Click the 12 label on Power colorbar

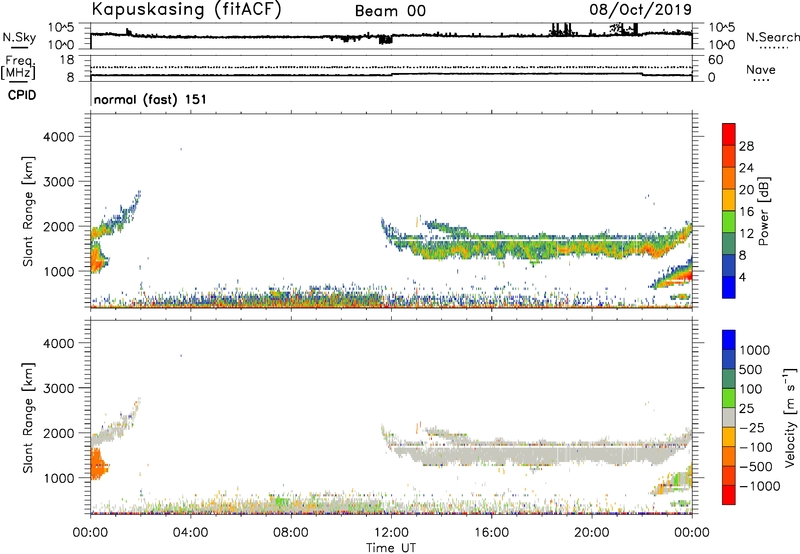point(746,234)
